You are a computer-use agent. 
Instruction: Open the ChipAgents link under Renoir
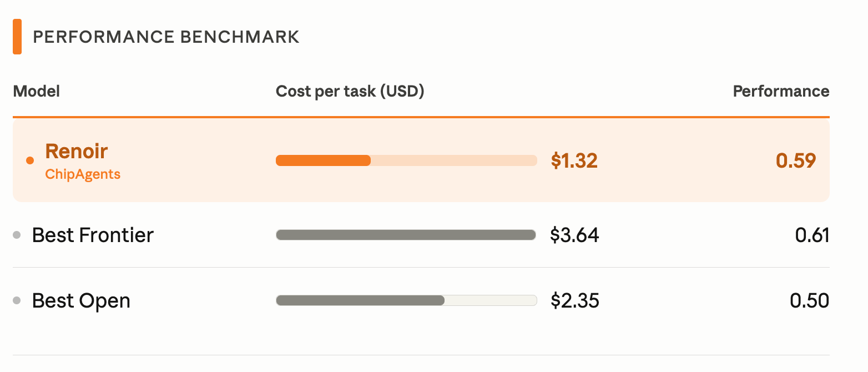83,174
